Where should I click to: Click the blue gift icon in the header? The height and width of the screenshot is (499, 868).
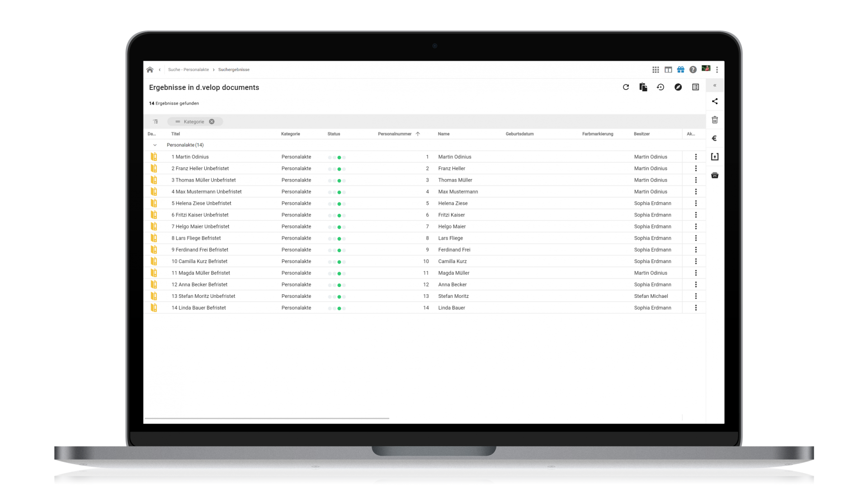point(680,70)
